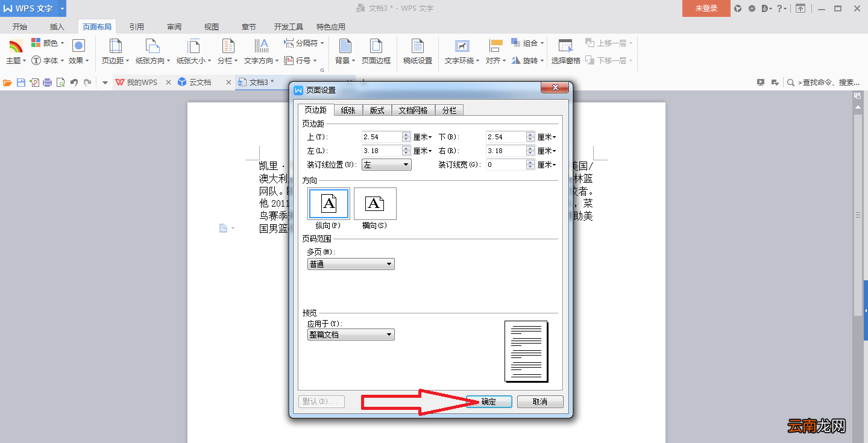Open the unit dropdown beside 上 margin
The image size is (868, 443).
(x=423, y=137)
